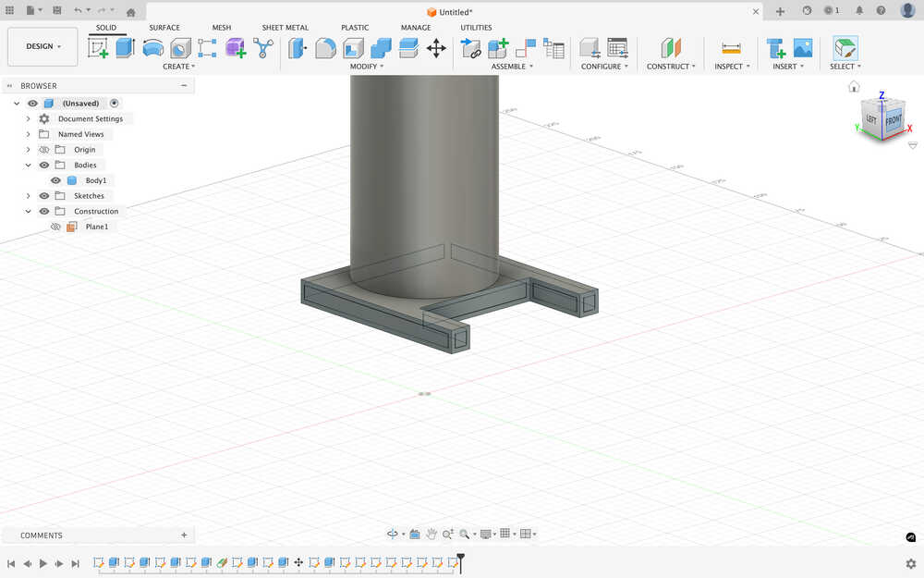Click the Extrude tool icon
The image size is (924, 578).
click(x=125, y=48)
